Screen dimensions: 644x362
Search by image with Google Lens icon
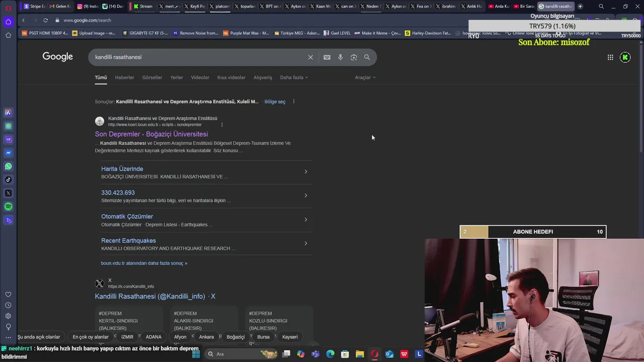pyautogui.click(x=354, y=57)
